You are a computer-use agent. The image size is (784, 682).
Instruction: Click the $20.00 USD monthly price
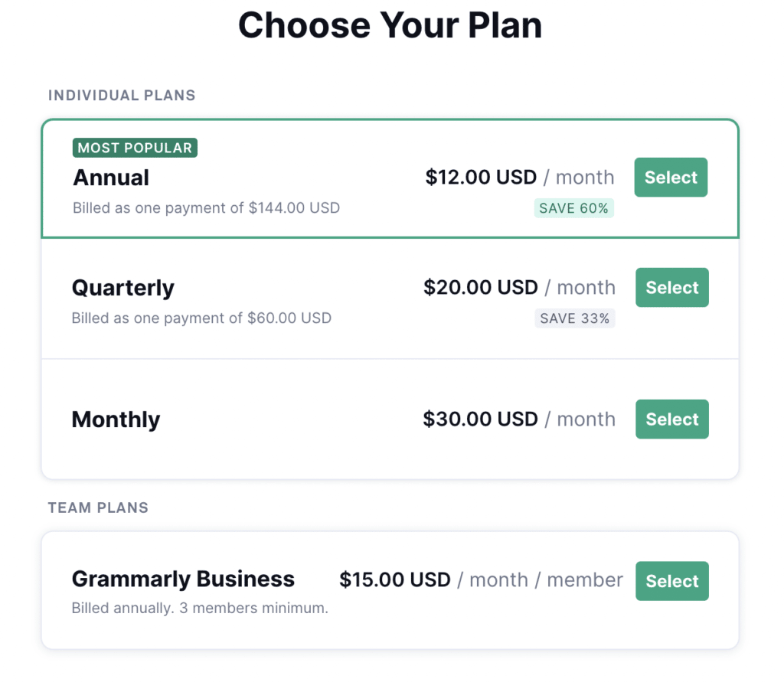(520, 288)
